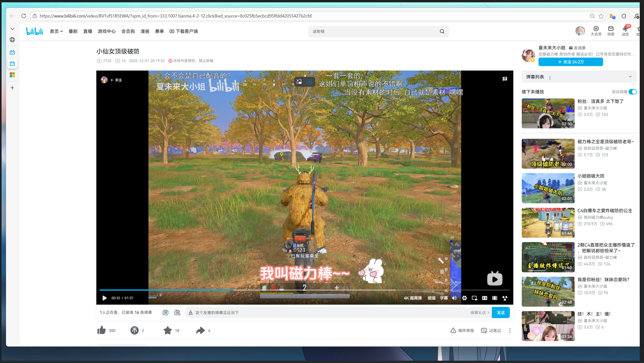Favorite the video with star icon
Viewport: 644px width, 363px height.
point(167,330)
